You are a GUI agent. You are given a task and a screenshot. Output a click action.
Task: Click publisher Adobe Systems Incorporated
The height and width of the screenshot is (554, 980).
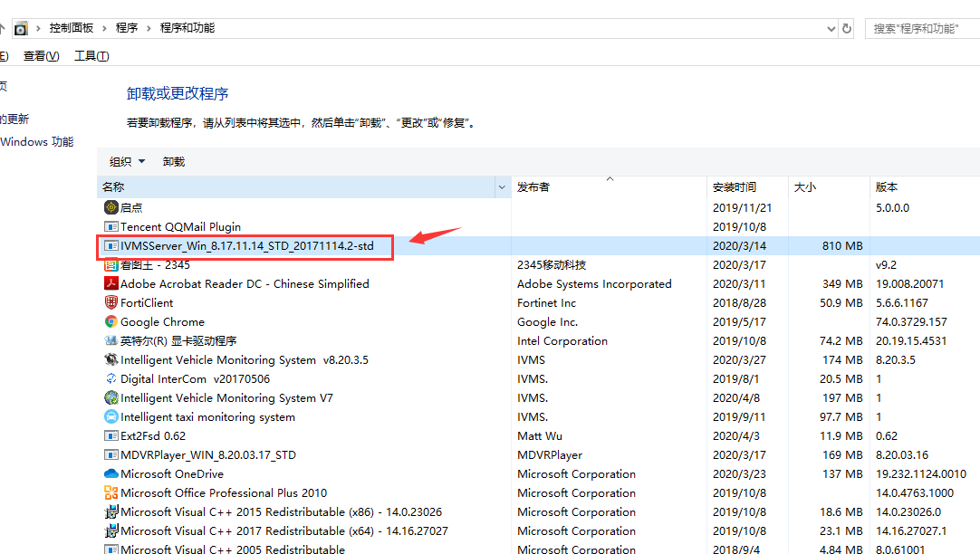(x=594, y=283)
